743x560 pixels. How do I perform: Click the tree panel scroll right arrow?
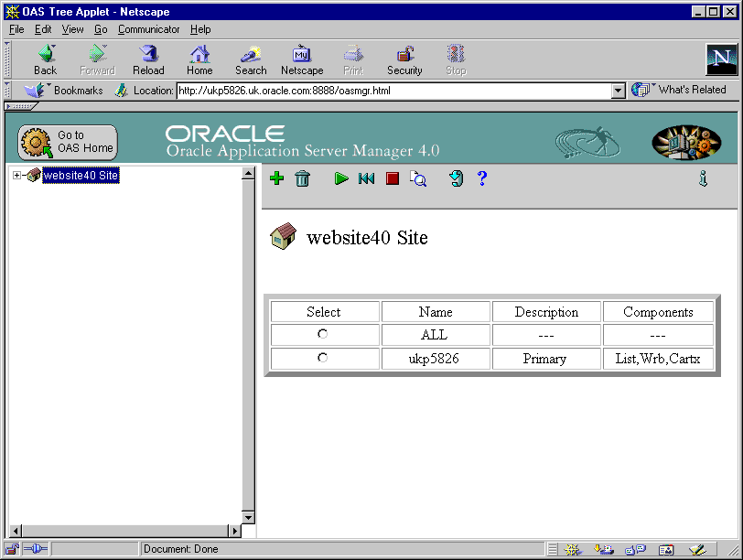pos(234,531)
